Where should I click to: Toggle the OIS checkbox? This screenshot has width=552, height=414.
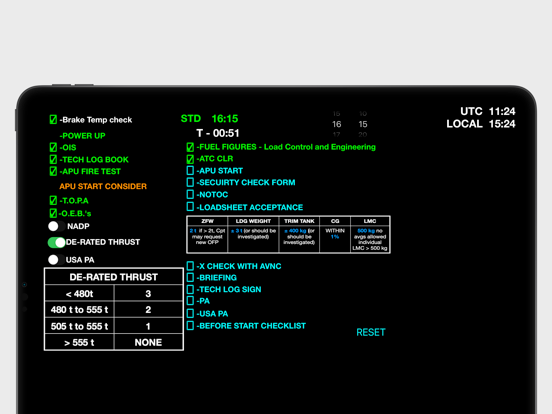[x=53, y=147]
